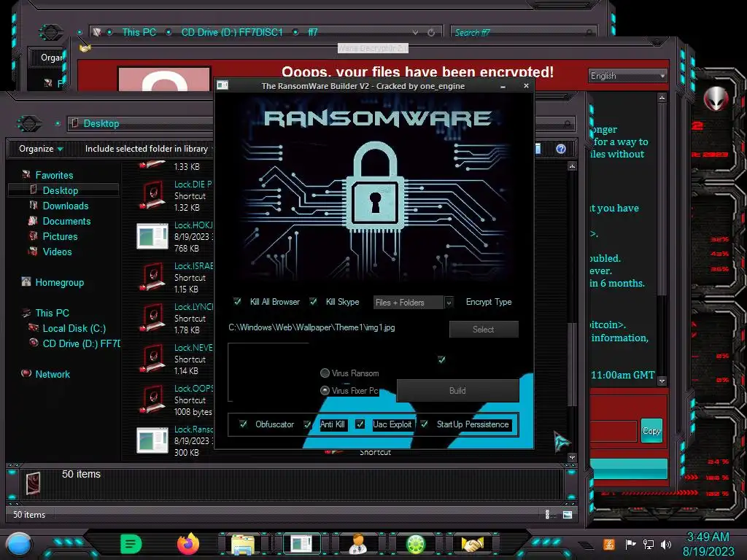Click This PC breadcrumb in back explorer
Viewport: 747px width, 560px height.
[x=139, y=32]
